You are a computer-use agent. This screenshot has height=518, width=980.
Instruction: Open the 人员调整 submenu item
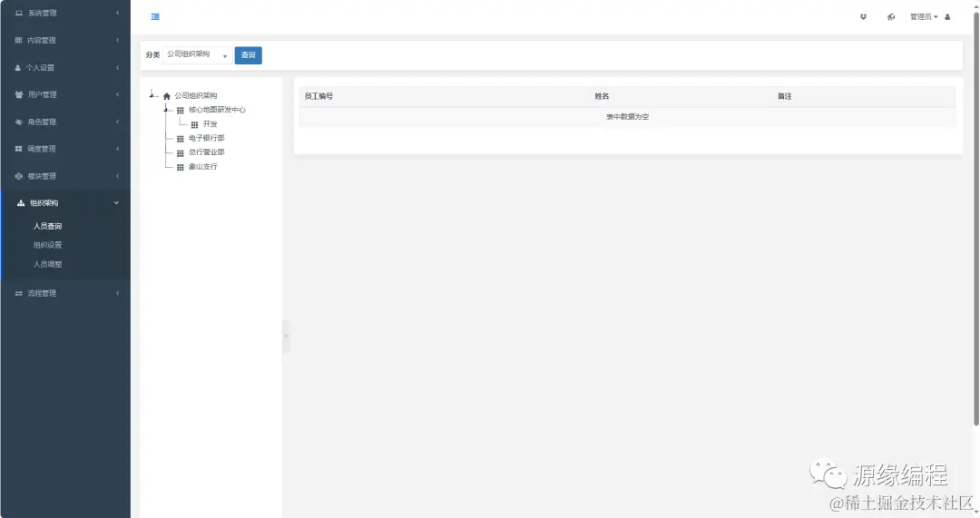(x=47, y=264)
